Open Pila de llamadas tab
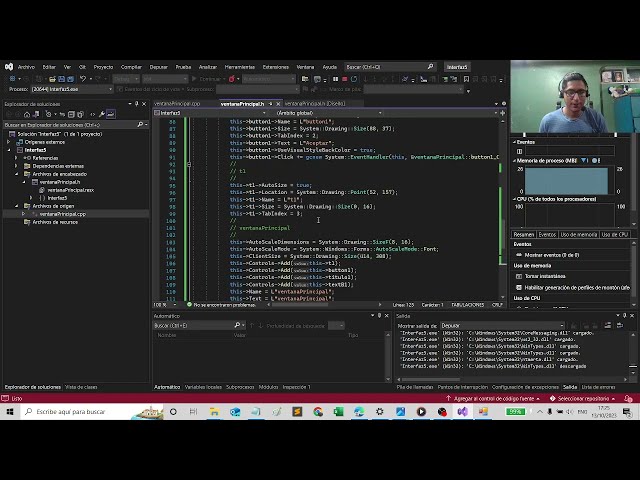The image size is (640, 480). point(415,387)
